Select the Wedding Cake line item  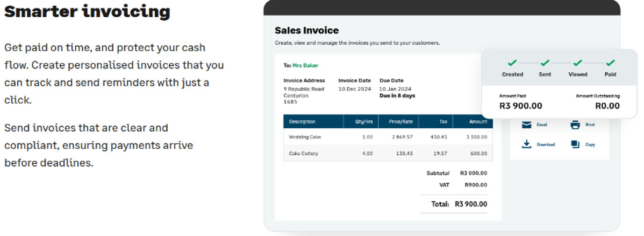[x=388, y=137]
